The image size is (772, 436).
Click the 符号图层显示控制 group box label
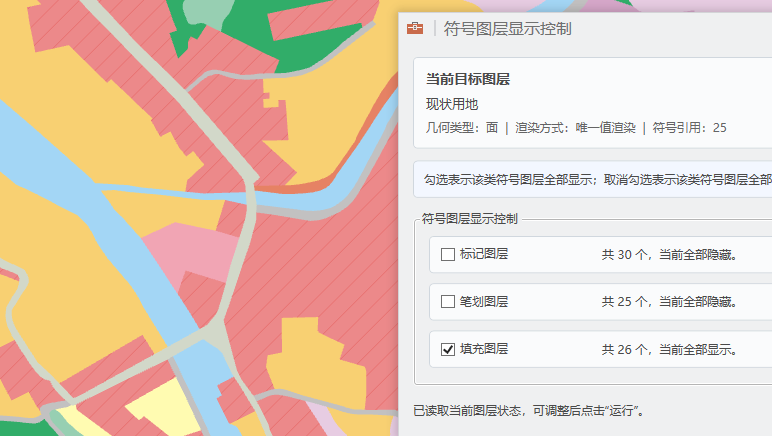click(468, 217)
